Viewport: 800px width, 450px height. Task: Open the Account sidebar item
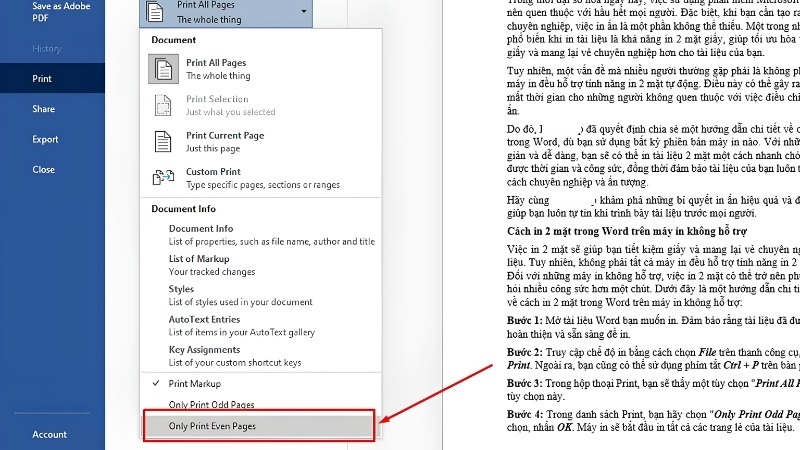tap(49, 434)
